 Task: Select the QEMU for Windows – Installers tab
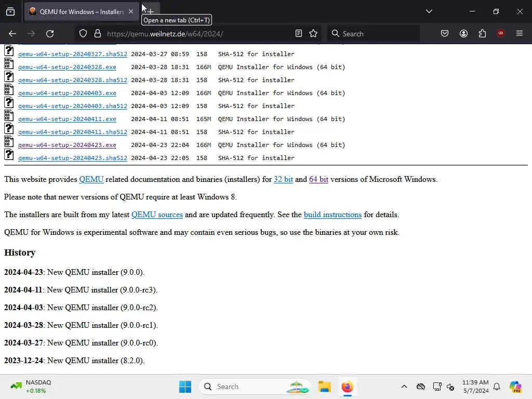(81, 12)
